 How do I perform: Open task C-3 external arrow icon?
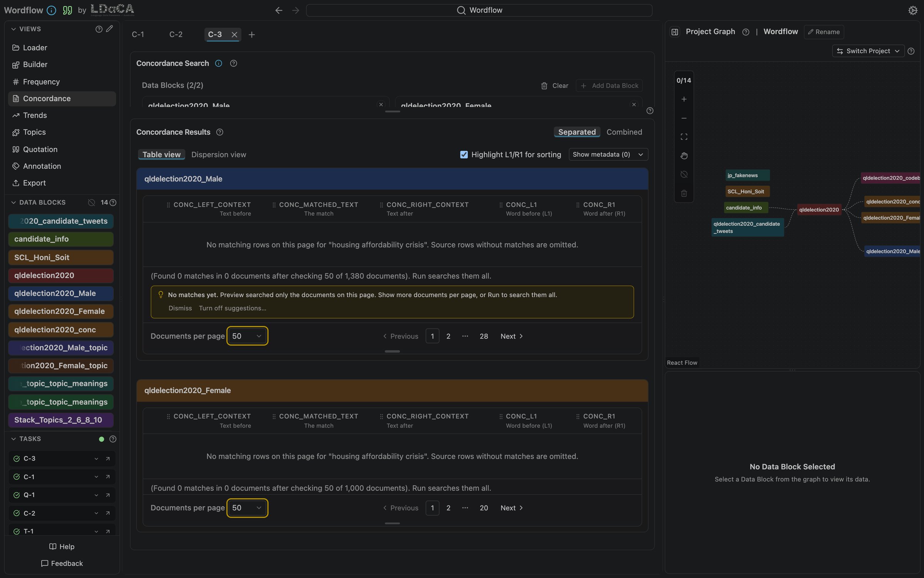click(x=108, y=459)
